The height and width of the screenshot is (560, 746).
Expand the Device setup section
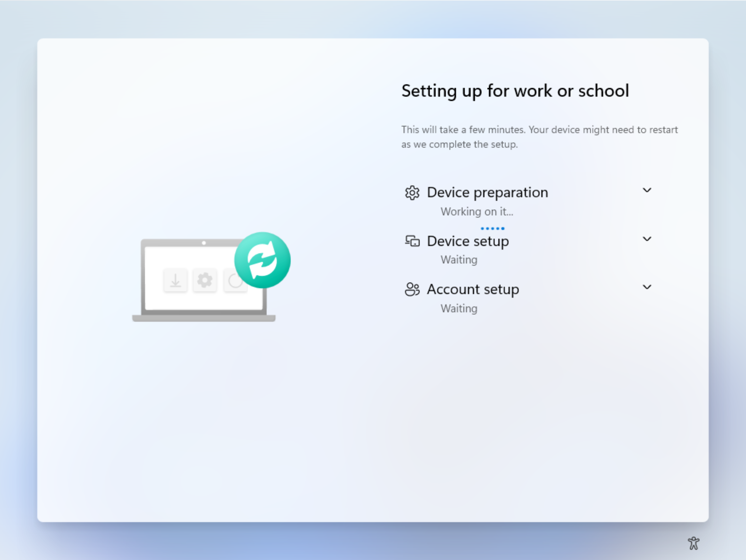(x=647, y=239)
